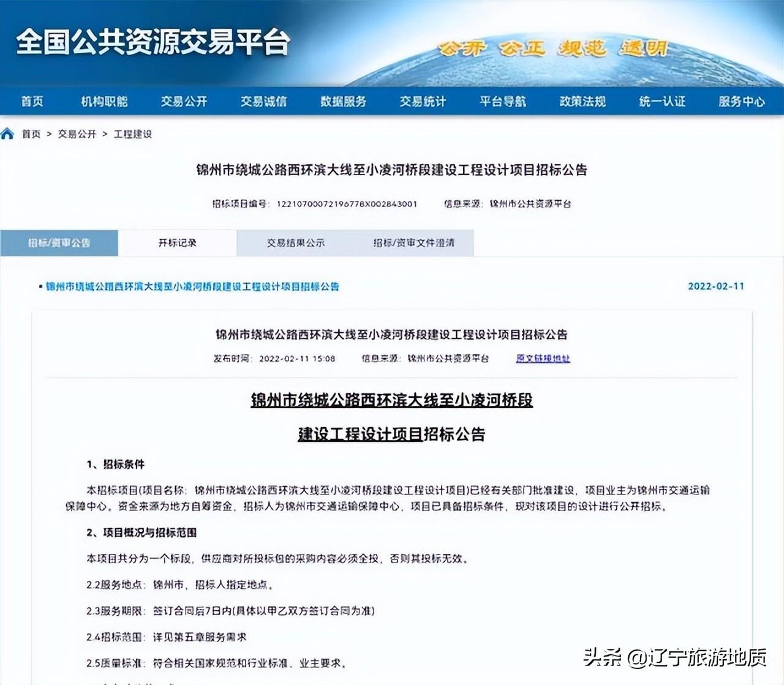This screenshot has height=685, width=784.
Task: Click the 首页 breadcrumb link
Action: click(31, 134)
